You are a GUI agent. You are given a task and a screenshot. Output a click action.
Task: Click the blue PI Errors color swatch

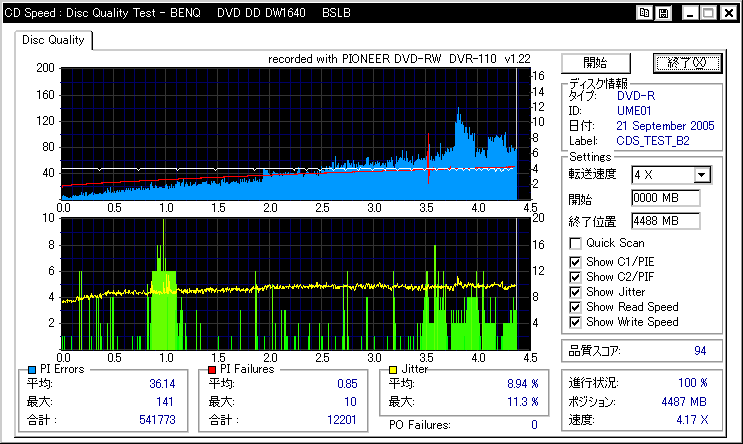pyautogui.click(x=32, y=370)
